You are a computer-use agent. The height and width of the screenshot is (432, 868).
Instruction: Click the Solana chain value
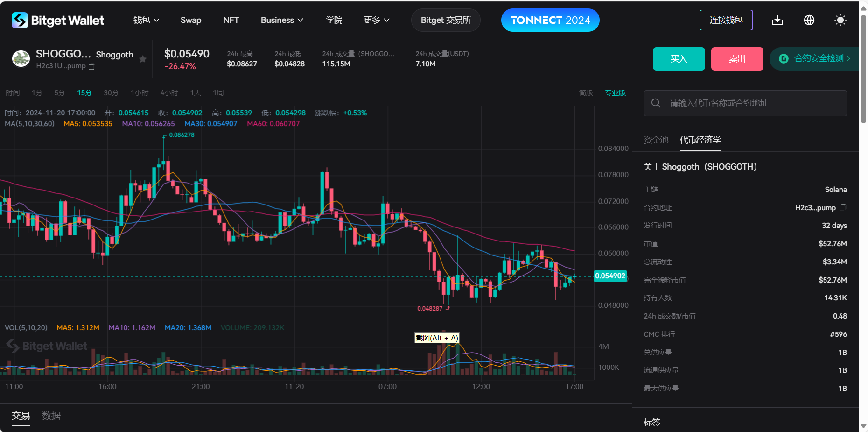(x=836, y=190)
